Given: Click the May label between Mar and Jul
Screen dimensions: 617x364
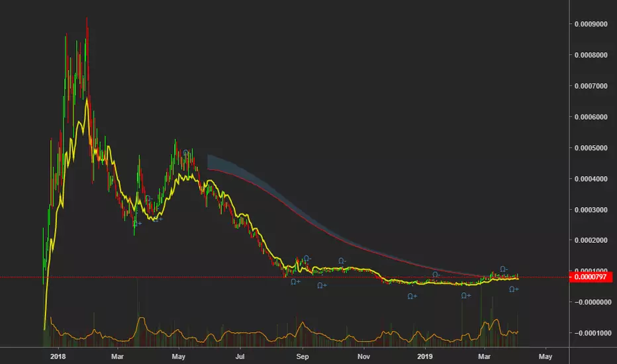Looking at the screenshot, I should pyautogui.click(x=179, y=357).
